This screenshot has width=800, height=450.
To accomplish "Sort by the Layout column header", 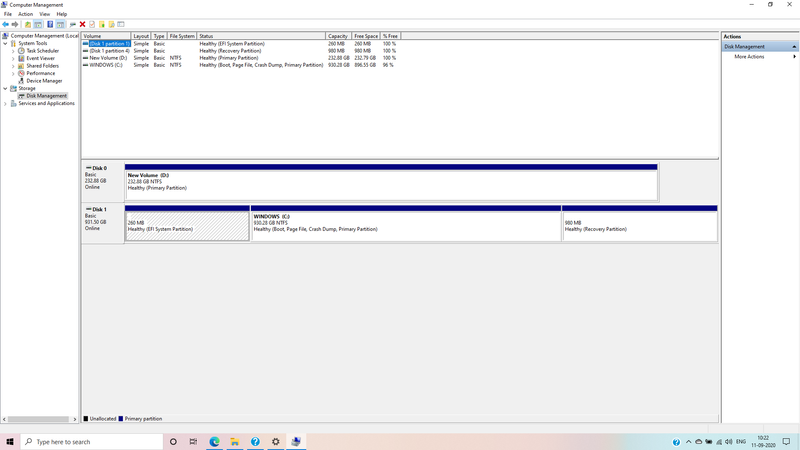I will tap(141, 36).
